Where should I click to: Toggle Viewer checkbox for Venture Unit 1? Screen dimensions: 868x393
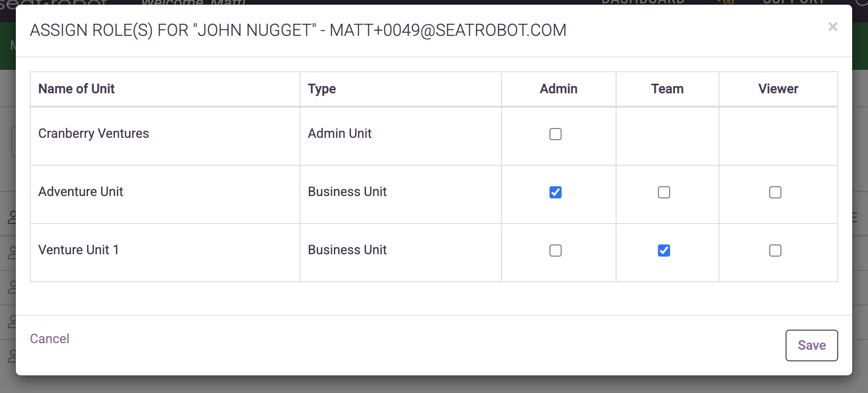tap(775, 251)
